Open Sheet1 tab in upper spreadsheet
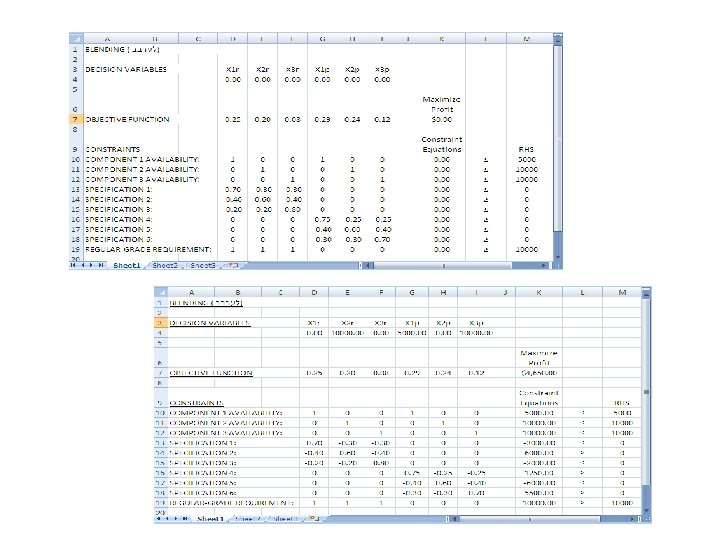The height and width of the screenshot is (540, 720). pos(127,265)
